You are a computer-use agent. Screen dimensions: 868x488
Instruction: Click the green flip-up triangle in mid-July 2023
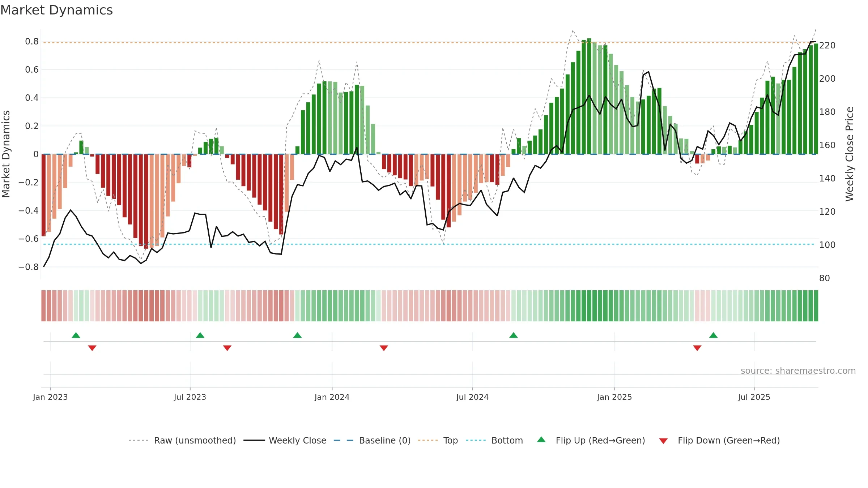coord(200,335)
